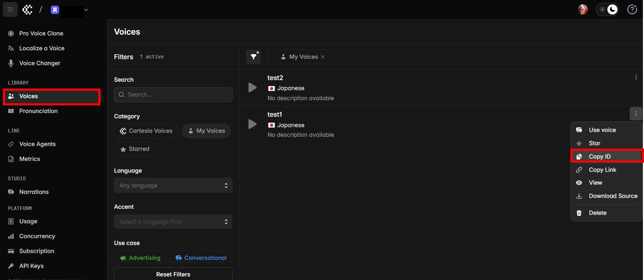Expand the workspace switcher chevron
This screenshot has height=280, width=644.
tap(86, 10)
